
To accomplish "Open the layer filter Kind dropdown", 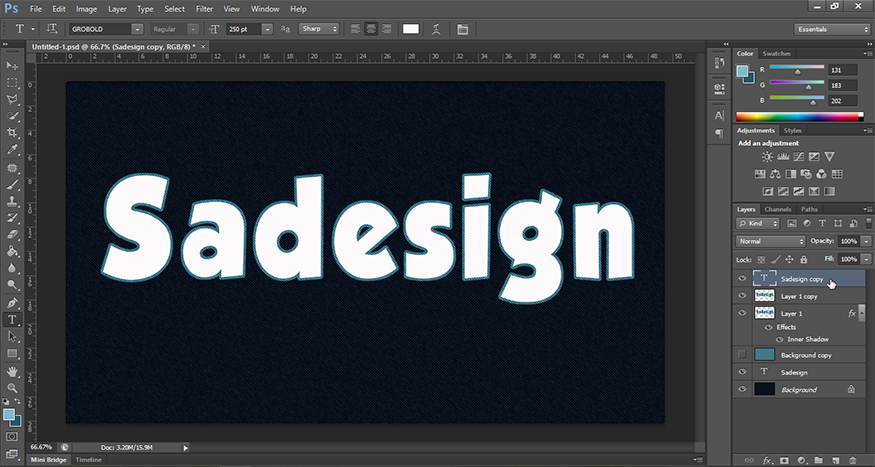I will coord(757,223).
